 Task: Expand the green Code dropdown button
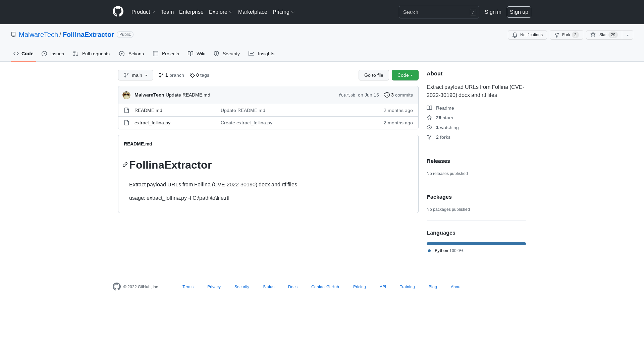coord(405,75)
